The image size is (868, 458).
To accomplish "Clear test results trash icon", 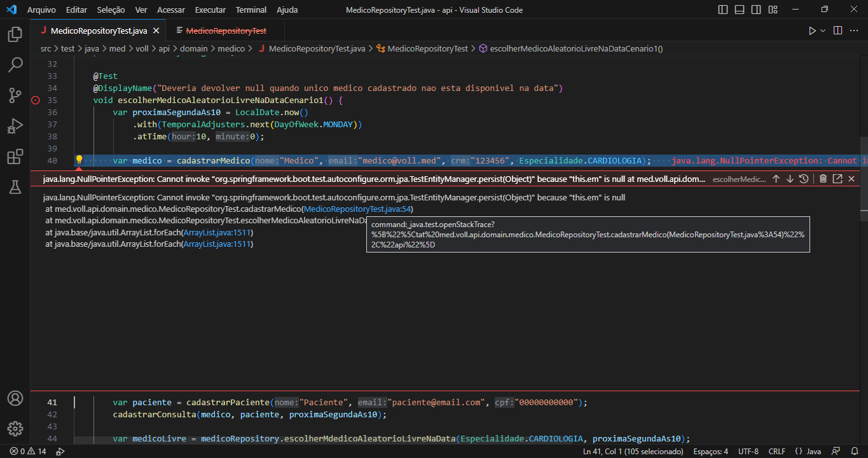I will click(823, 179).
